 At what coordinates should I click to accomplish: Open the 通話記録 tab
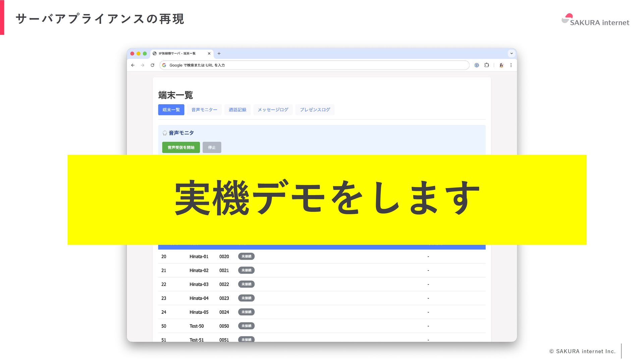(x=237, y=110)
